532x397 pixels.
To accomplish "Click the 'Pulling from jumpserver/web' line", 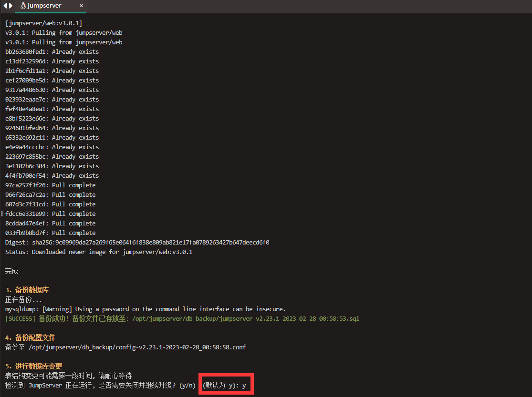I will 64,32.
